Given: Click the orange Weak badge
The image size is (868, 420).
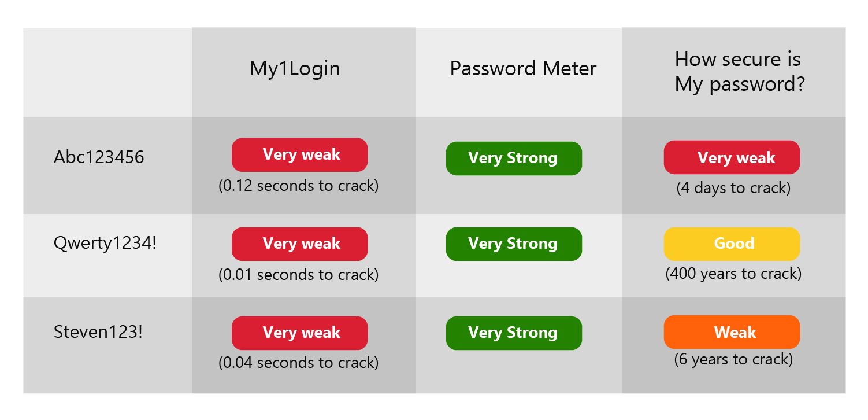Looking at the screenshot, I should tap(732, 332).
